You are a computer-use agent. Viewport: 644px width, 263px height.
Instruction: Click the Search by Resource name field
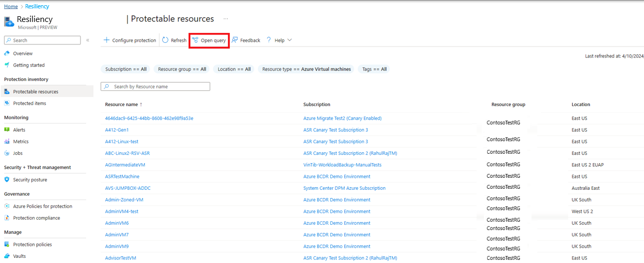click(x=155, y=87)
